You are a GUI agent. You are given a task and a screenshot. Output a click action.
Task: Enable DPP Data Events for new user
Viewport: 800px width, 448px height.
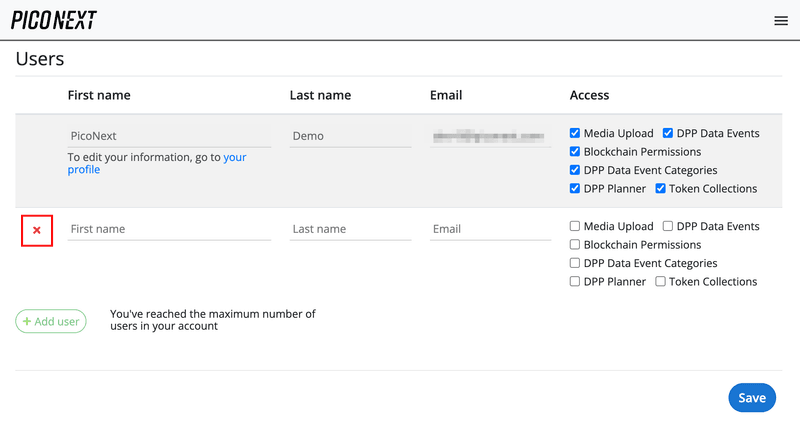(x=668, y=226)
